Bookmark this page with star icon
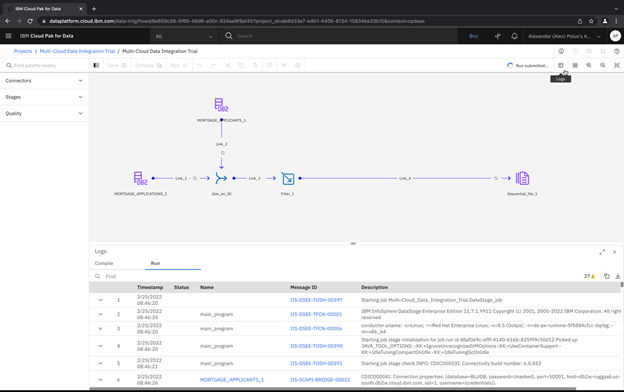The image size is (624, 392). coord(591,21)
